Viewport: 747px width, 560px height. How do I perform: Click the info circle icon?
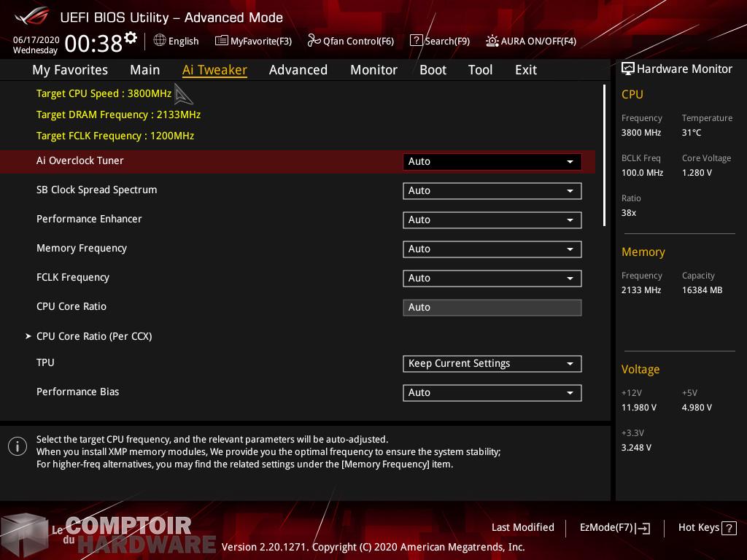[x=18, y=446]
